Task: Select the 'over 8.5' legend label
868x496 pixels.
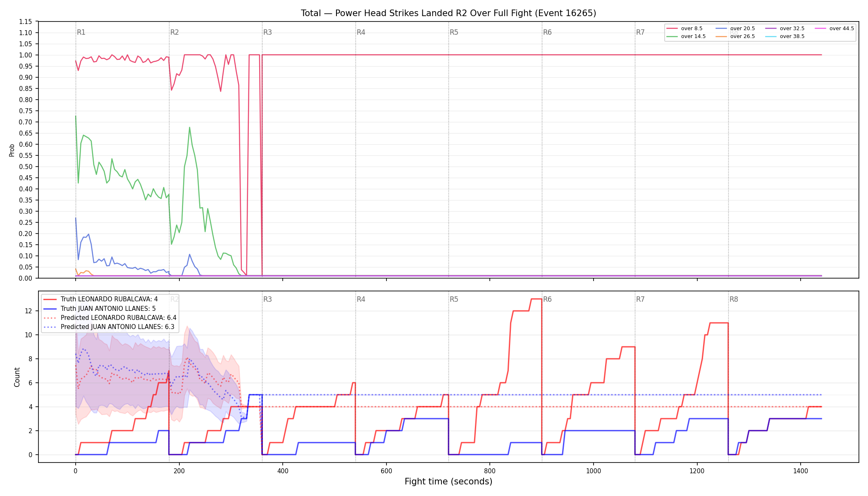Action: click(692, 29)
